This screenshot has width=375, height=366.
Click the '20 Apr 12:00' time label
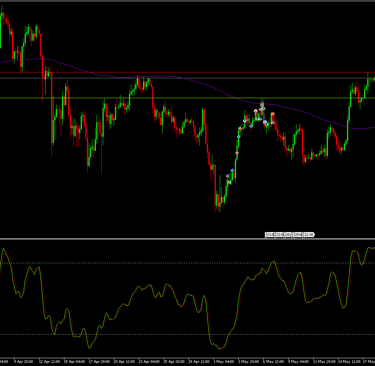click(x=124, y=361)
